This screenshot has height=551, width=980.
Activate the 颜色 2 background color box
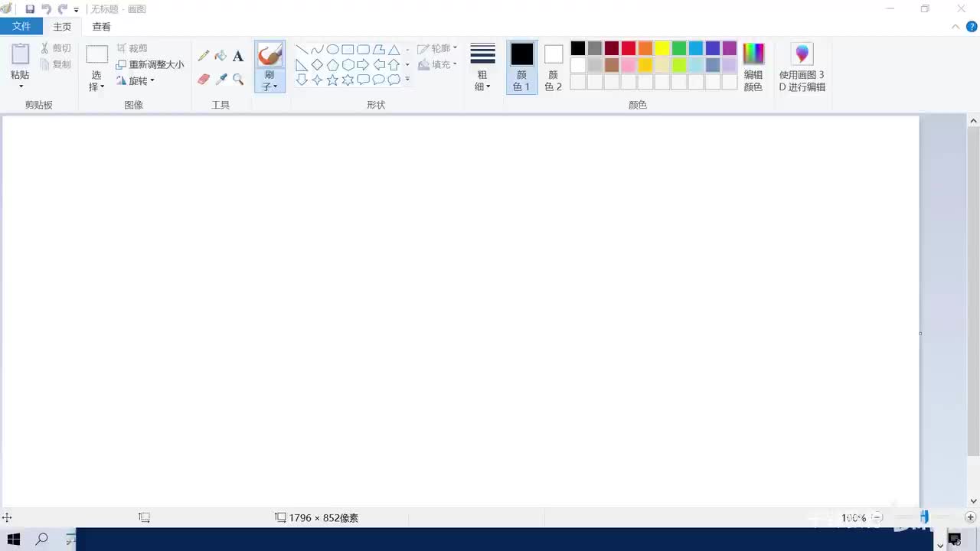tap(554, 67)
